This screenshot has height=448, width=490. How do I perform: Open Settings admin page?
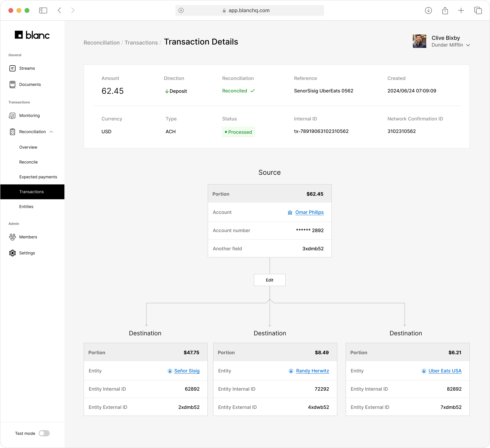pos(27,253)
